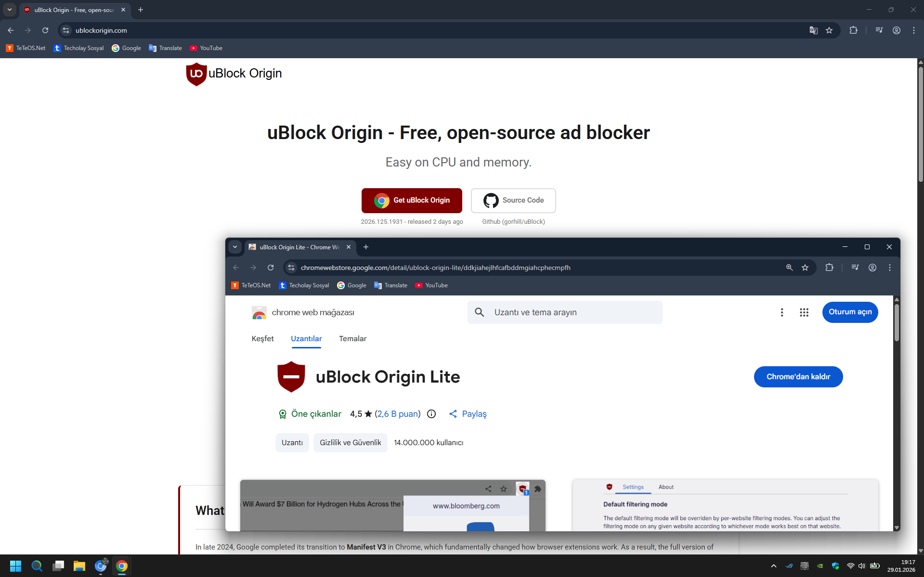The height and width of the screenshot is (577, 924).
Task: Bookmark the ublockorigin.com page with the star
Action: click(x=829, y=30)
